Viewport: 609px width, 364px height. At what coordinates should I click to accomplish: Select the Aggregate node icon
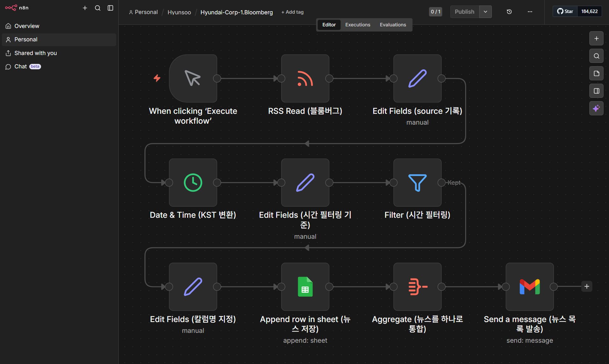[417, 287]
